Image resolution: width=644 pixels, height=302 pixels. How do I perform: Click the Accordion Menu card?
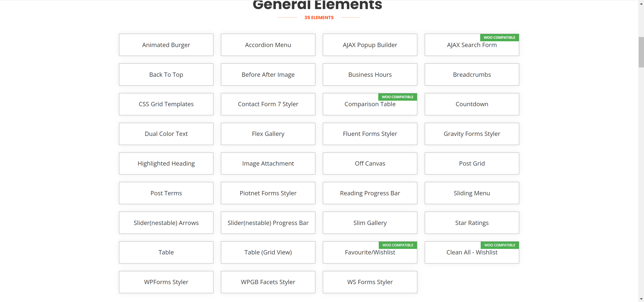point(268,45)
